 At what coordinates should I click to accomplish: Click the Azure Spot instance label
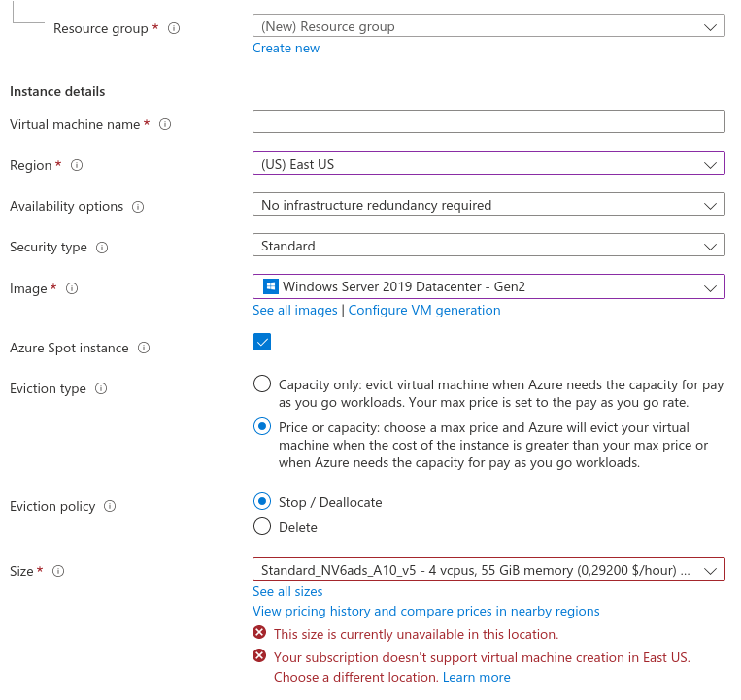(69, 349)
